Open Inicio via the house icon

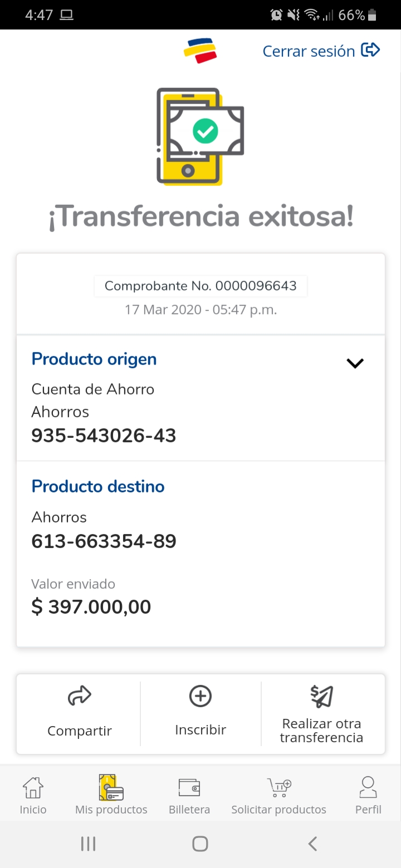[33, 787]
